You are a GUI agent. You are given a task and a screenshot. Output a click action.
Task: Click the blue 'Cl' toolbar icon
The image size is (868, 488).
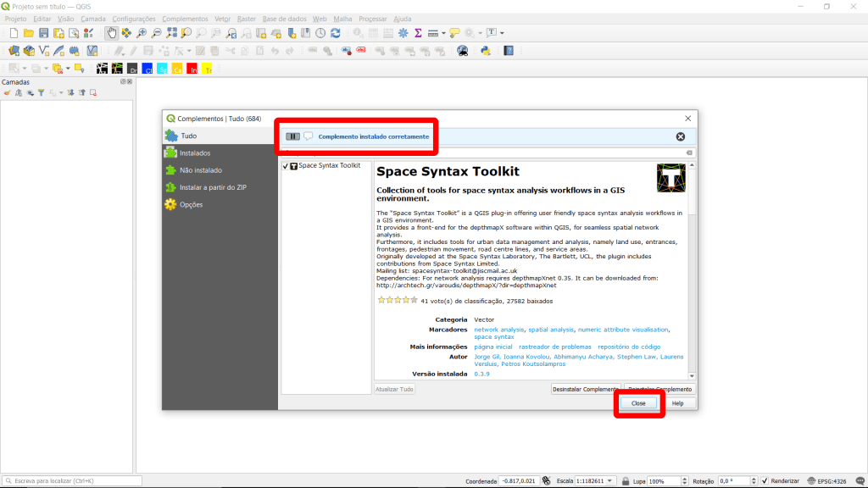pos(147,69)
